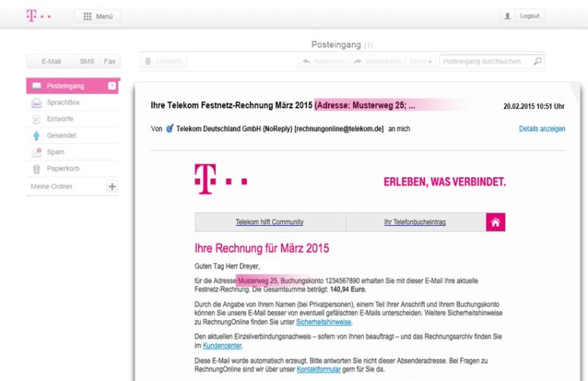588x381 pixels.
Task: Open the Posteingang folder
Action: [x=73, y=86]
